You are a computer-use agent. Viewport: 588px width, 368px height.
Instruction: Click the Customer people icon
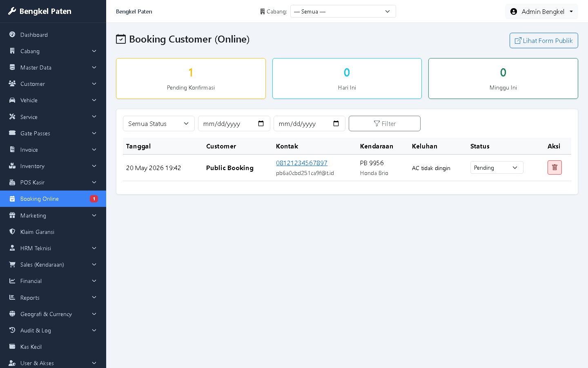12,84
